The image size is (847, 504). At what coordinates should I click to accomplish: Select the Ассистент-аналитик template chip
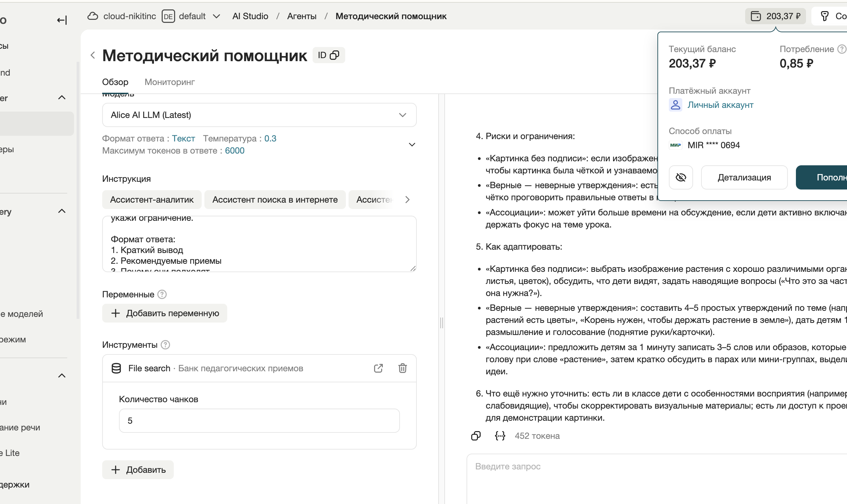point(152,200)
